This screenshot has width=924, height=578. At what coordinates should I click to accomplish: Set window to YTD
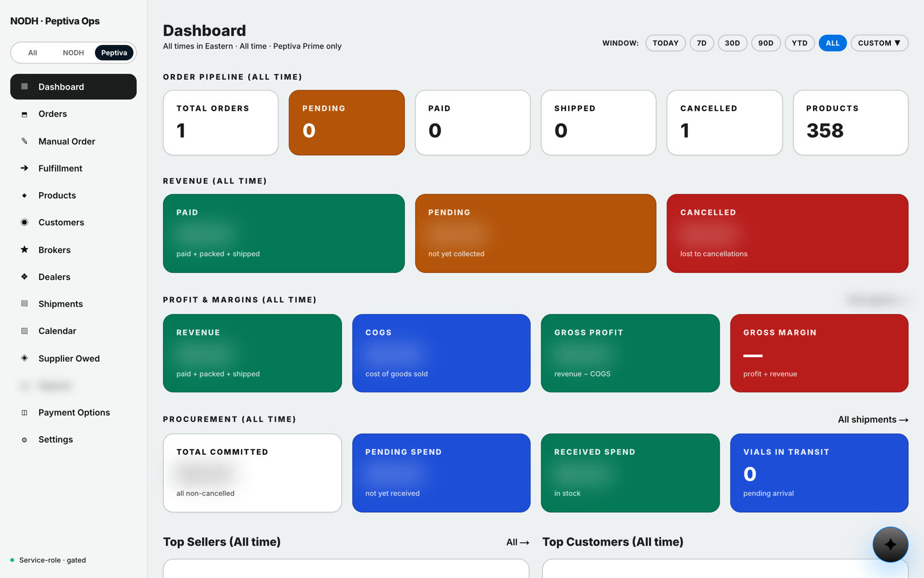point(799,43)
